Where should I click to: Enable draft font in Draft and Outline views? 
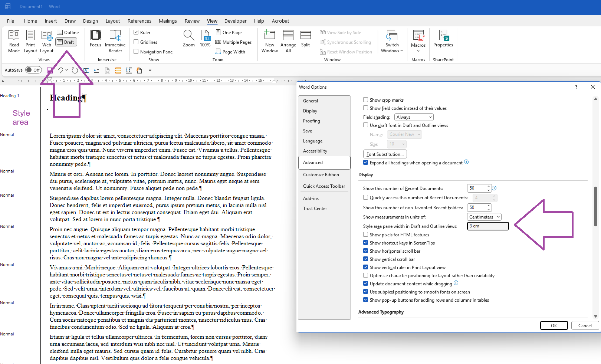tap(366, 125)
